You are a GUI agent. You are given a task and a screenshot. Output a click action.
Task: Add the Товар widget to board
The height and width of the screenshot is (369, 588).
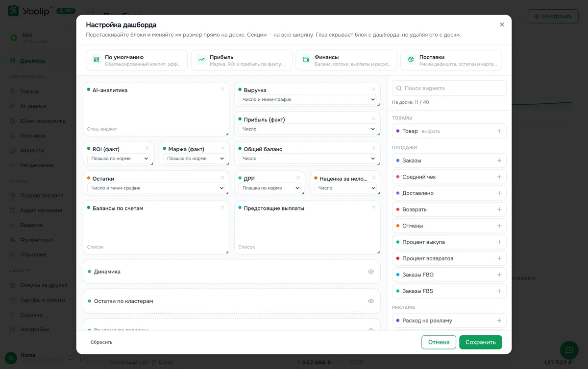[x=499, y=131]
